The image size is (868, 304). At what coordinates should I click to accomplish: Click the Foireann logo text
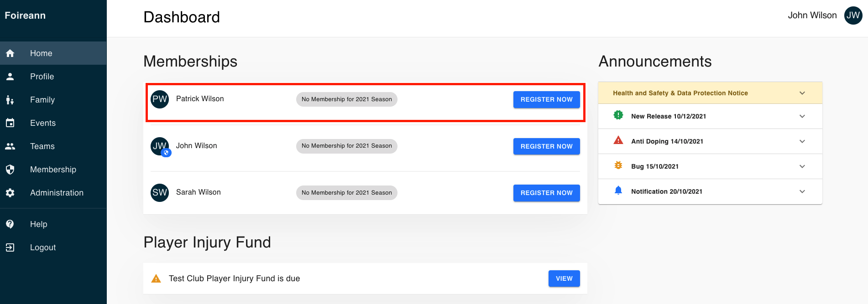point(25,15)
